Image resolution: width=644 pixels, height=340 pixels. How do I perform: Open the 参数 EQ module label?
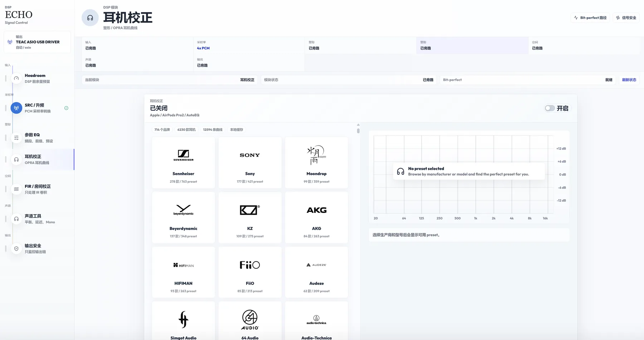[x=32, y=135]
